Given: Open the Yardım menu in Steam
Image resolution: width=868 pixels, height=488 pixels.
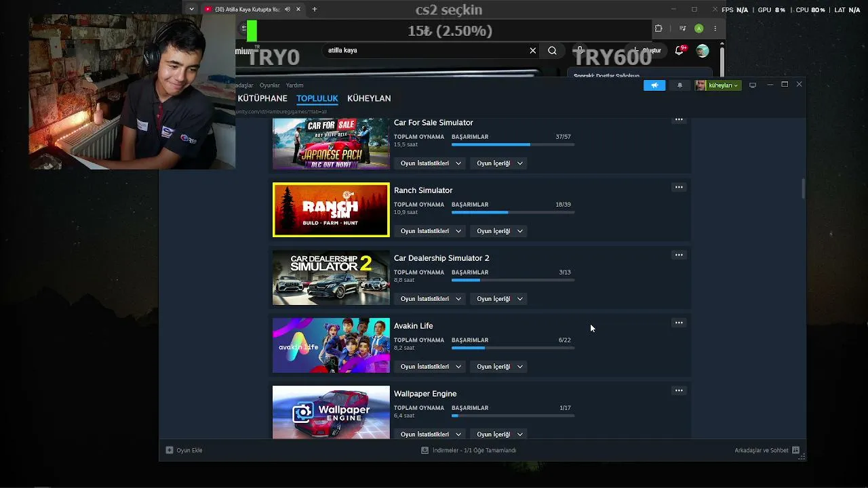Looking at the screenshot, I should pyautogui.click(x=294, y=85).
